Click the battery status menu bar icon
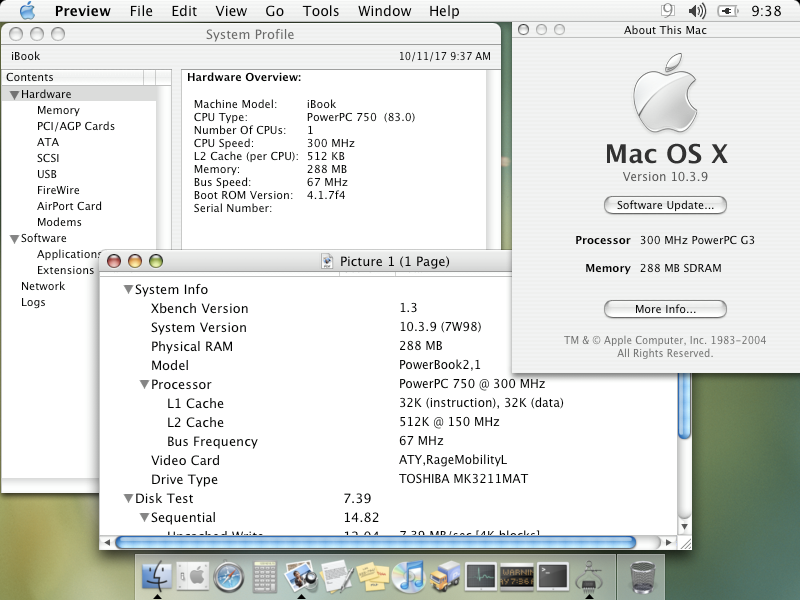Image resolution: width=800 pixels, height=600 pixels. click(x=728, y=11)
